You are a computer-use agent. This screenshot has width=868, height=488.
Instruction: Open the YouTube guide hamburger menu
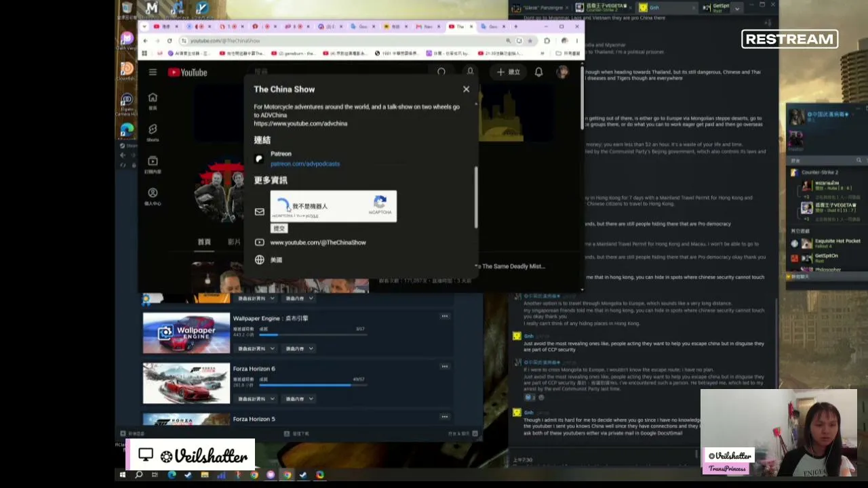tap(153, 73)
